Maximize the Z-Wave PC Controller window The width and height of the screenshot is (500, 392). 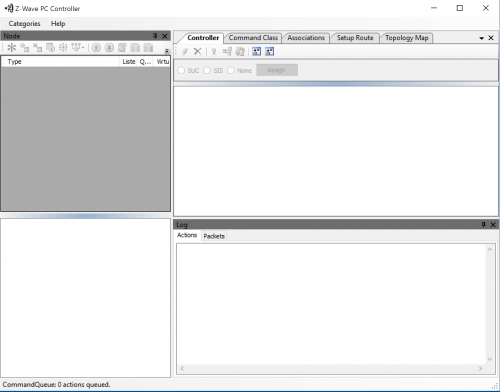(x=460, y=8)
